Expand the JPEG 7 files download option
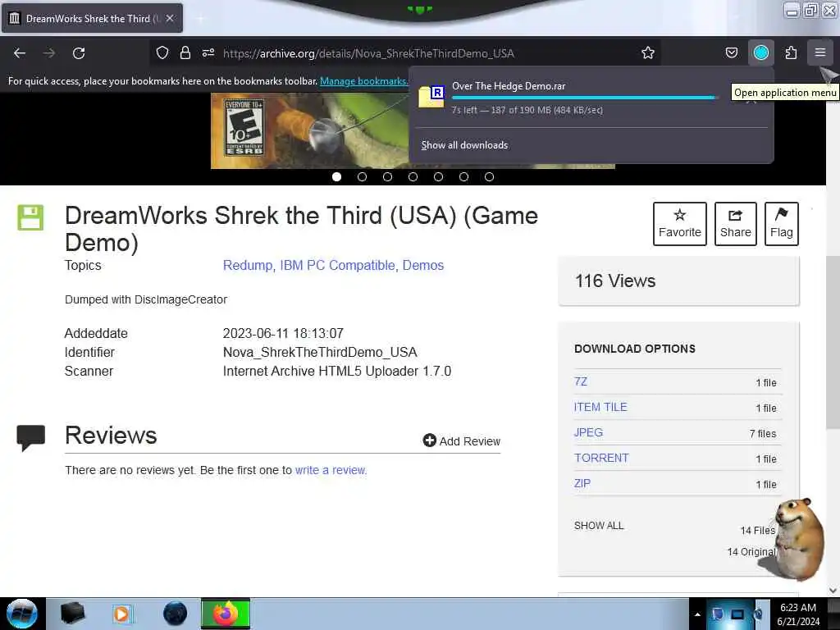Screen dimensions: 840x630 click(x=588, y=432)
